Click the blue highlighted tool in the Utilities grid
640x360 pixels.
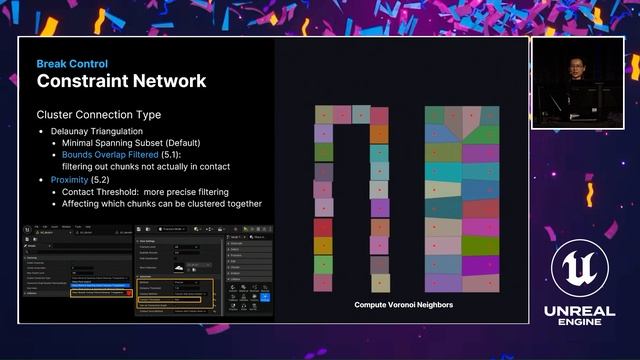click(x=265, y=298)
